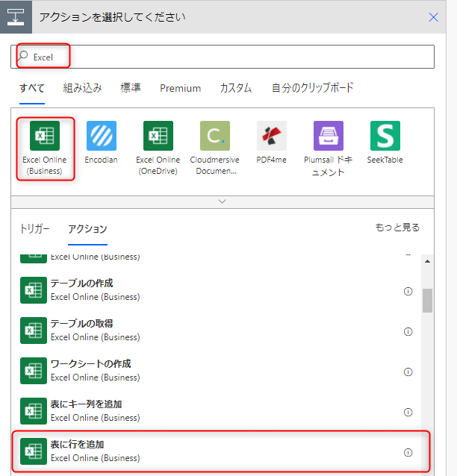Viewport: 457px width, 476px height.
Task: Choose the Excel Online (OneDrive) connector
Action: click(158, 136)
